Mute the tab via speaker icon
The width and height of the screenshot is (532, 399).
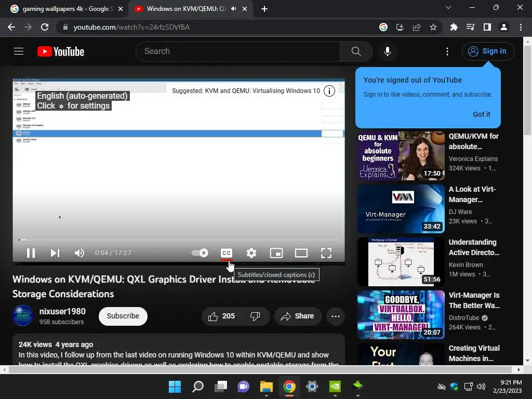pos(233,9)
